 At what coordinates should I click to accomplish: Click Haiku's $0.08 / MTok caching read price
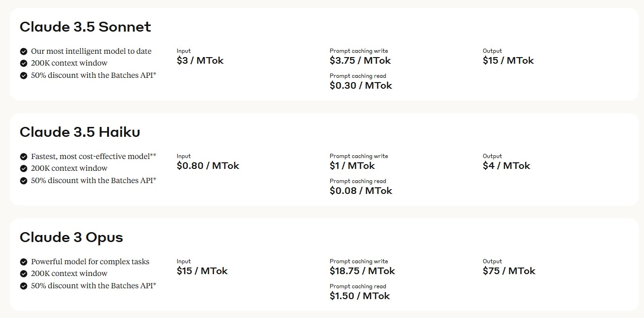[361, 191]
